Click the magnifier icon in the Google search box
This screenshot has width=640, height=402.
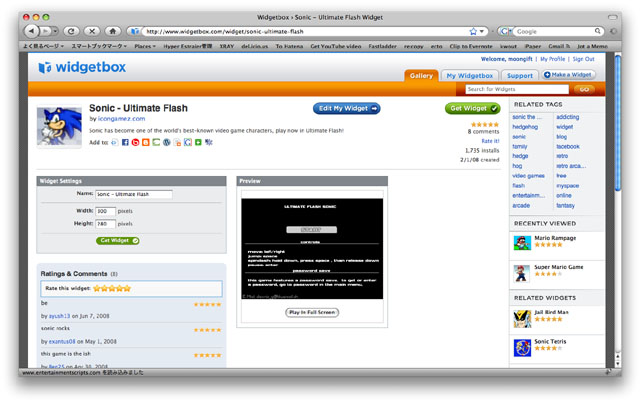tap(598, 31)
